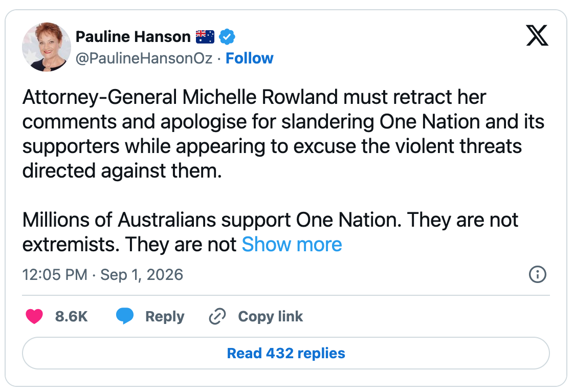
Task: Click the chain link copy icon
Action: click(x=217, y=316)
